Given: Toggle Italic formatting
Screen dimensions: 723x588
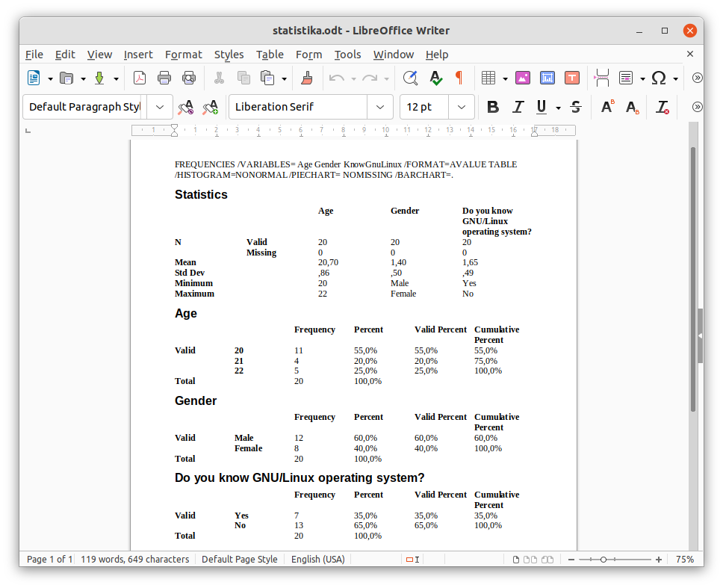Looking at the screenshot, I should (x=518, y=107).
